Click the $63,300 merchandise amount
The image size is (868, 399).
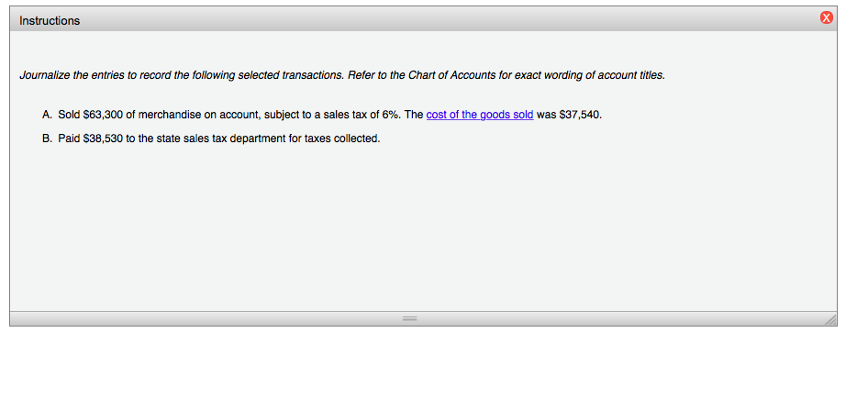tap(103, 115)
